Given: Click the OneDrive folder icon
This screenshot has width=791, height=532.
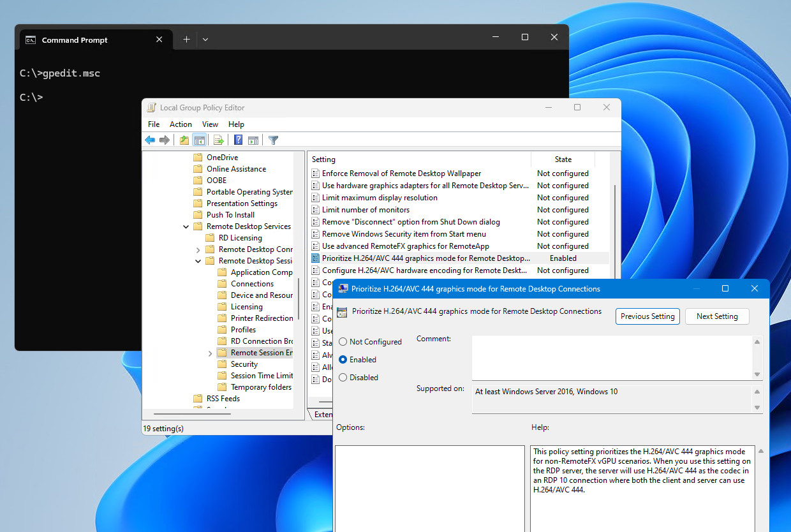Looking at the screenshot, I should coord(198,158).
